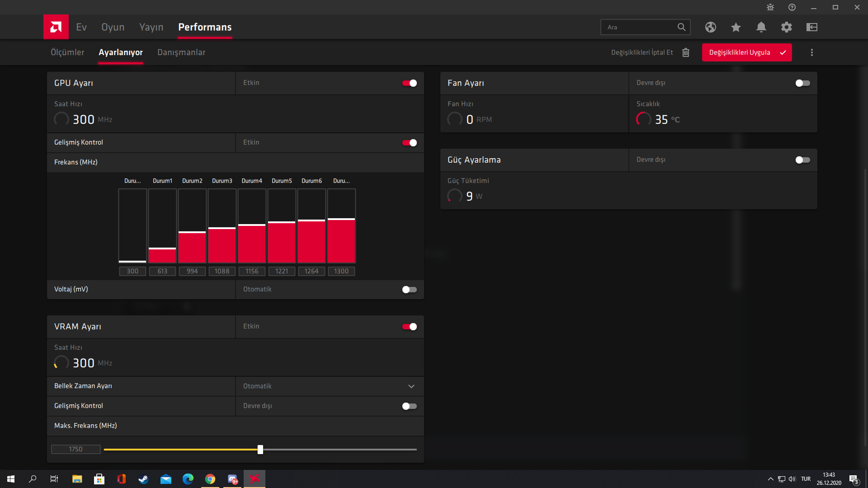
Task: Click the Radeon Software taskbar icon
Action: tap(255, 479)
